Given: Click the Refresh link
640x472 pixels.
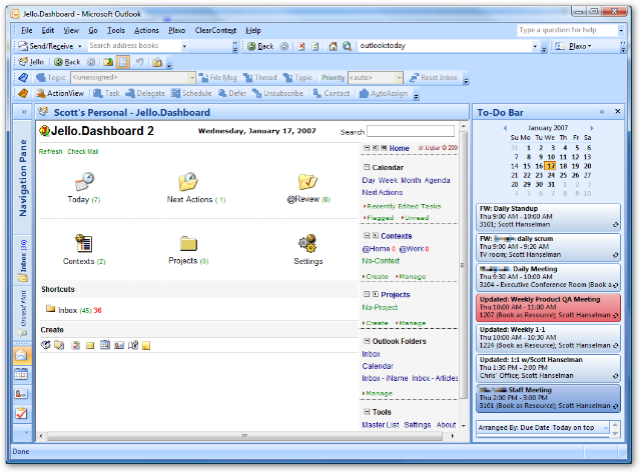Looking at the screenshot, I should [x=51, y=151].
